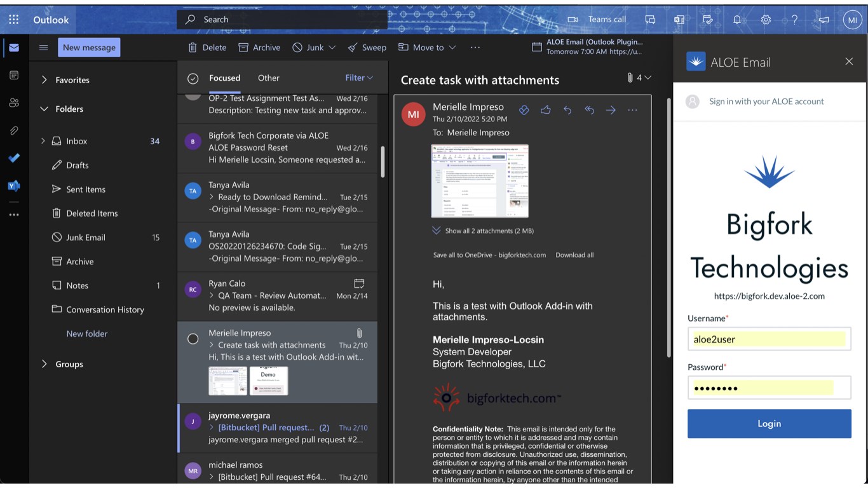Open the upcoming ALOE Email event reminder
The image size is (868, 488).
[x=588, y=47]
